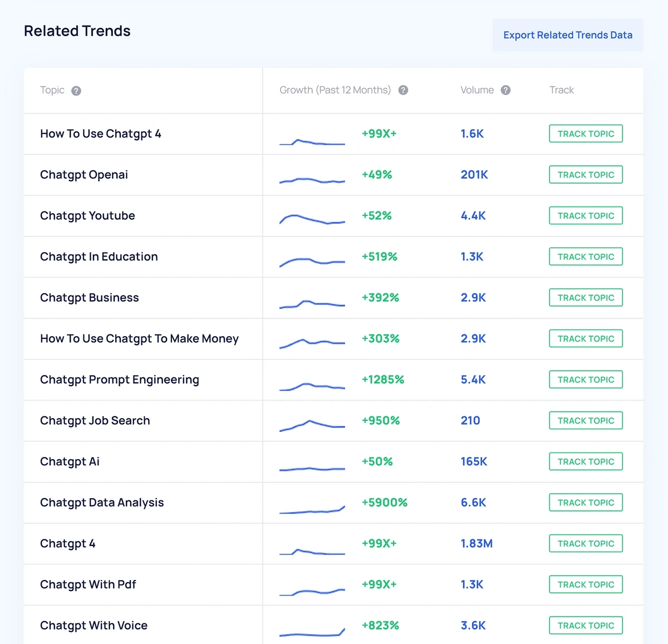Screen dimensions: 668x644
Task: Click the Volume column help icon
Action: click(505, 90)
